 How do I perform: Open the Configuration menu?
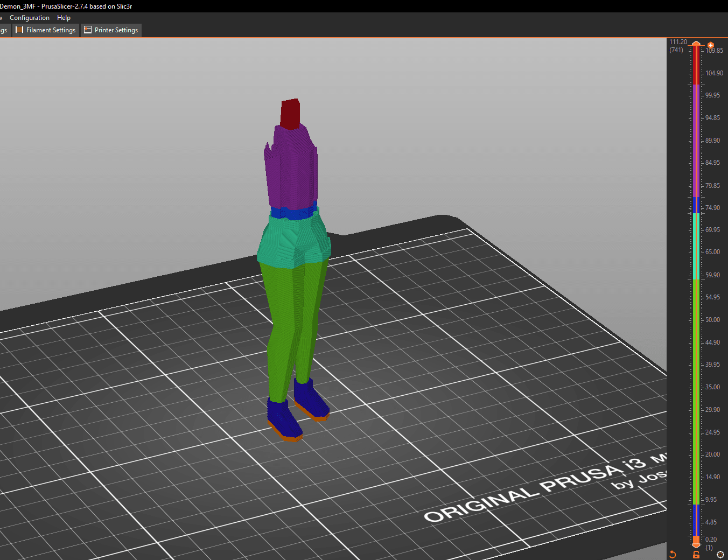click(30, 18)
